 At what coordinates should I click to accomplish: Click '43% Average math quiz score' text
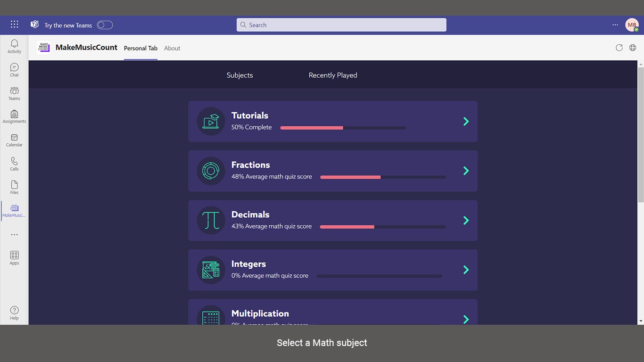[272, 226]
